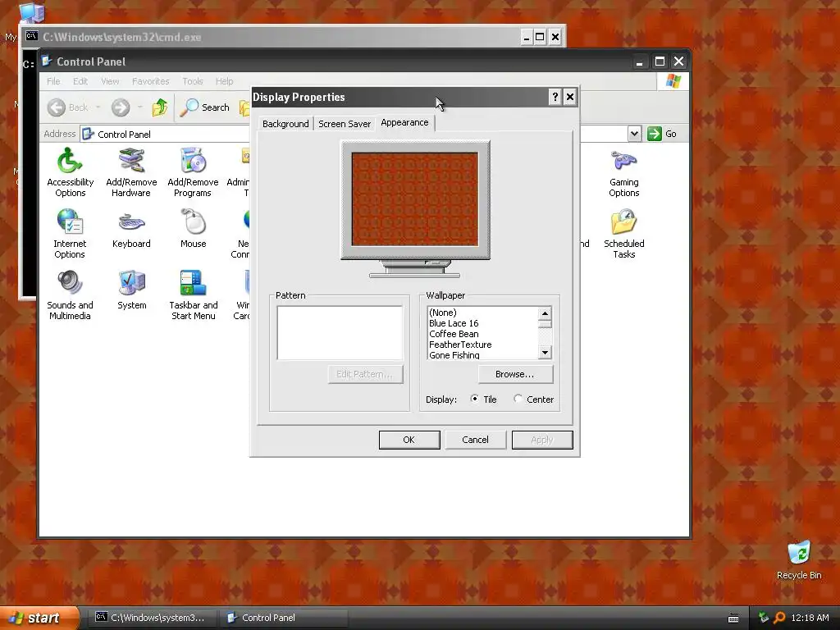Click Control Panel taskbar button
The image size is (840, 630).
click(284, 618)
